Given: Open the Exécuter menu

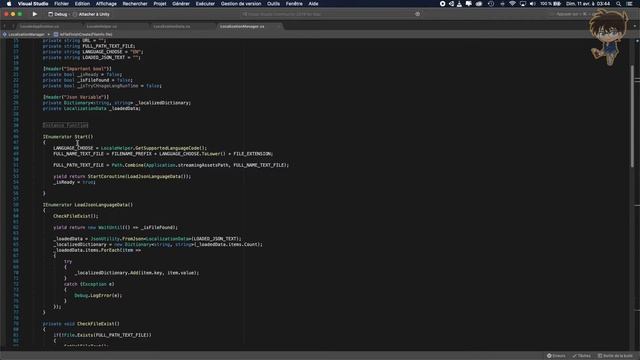Looking at the screenshot, I should 205,4.
